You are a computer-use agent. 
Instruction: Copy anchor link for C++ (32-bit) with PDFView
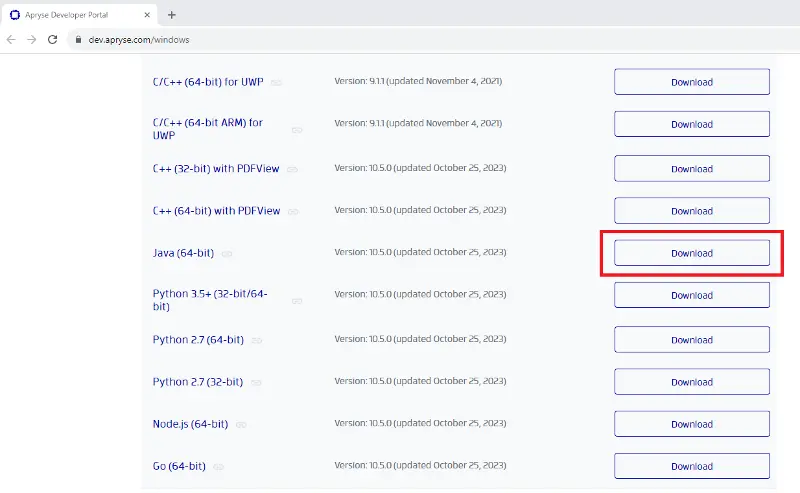pyautogui.click(x=292, y=169)
